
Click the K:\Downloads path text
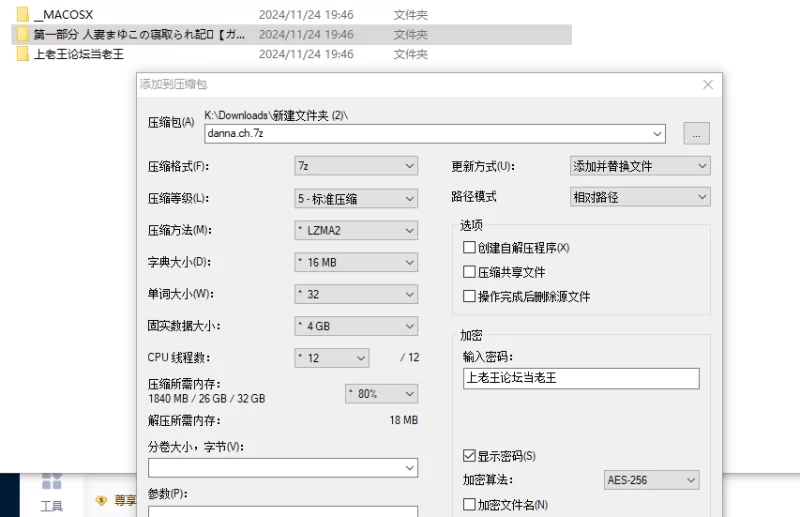(276, 115)
